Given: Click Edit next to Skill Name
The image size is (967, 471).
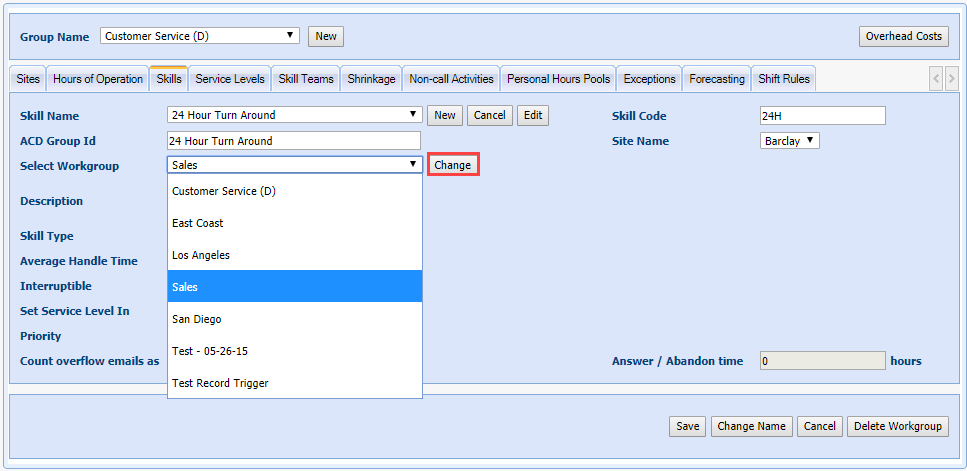Looking at the screenshot, I should coord(533,115).
